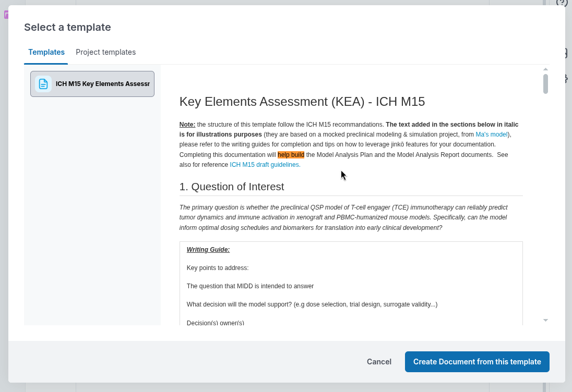Screen dimensions: 572x392
Task: Click the scroll down arrow of the preview
Action: pyautogui.click(x=545, y=320)
